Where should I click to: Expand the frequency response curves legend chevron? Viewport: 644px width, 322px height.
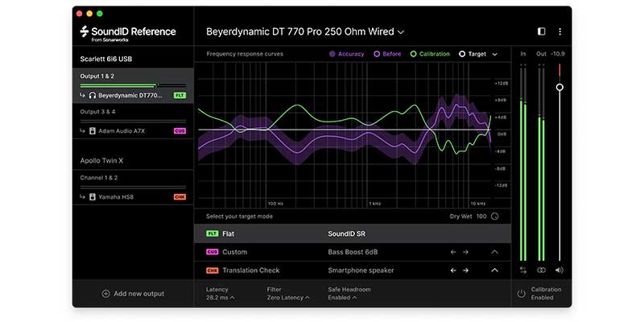click(494, 54)
